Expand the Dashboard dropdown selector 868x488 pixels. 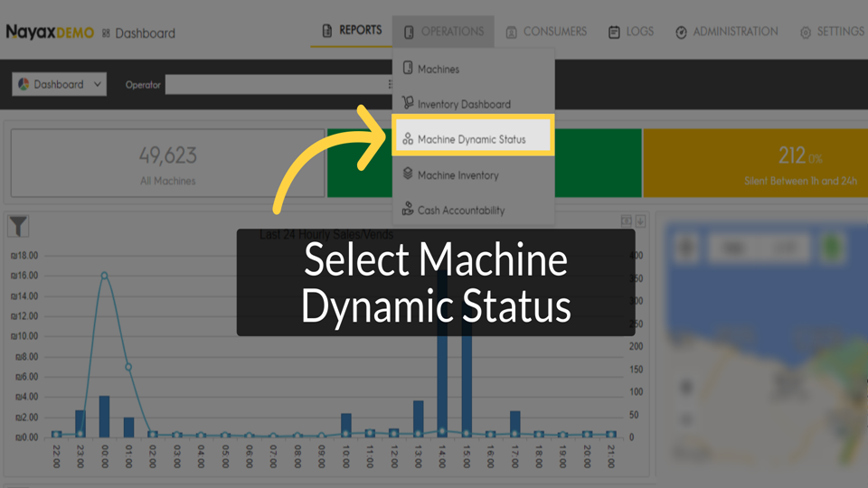click(x=60, y=84)
